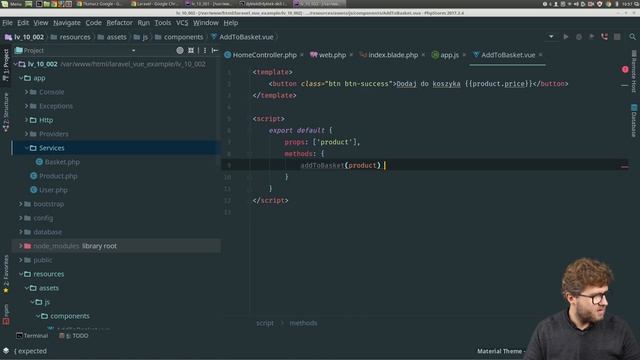Open the Refactor menu

click(119, 23)
